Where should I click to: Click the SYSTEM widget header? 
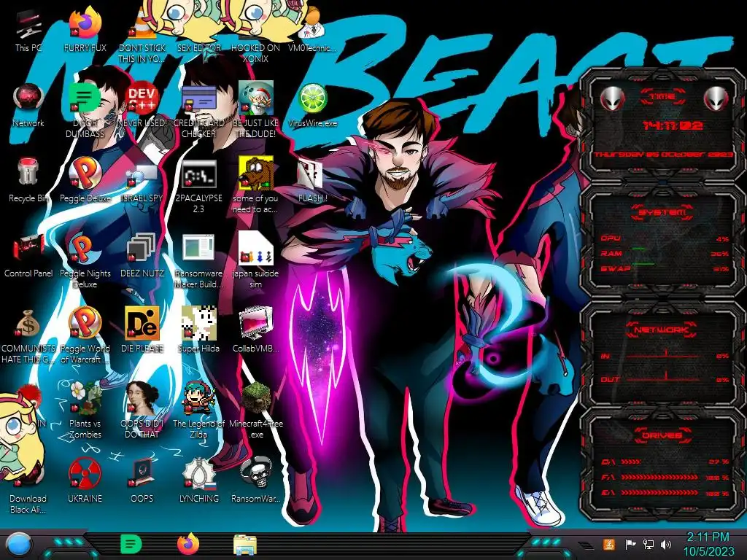pos(662,212)
